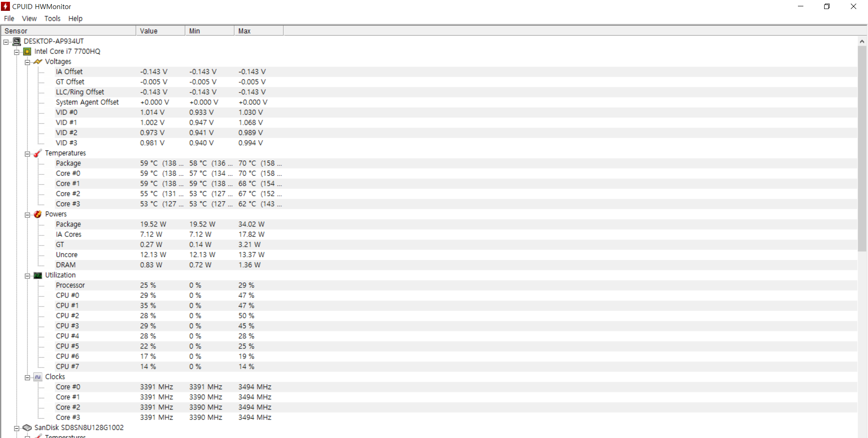Collapse the Clocks section

28,377
